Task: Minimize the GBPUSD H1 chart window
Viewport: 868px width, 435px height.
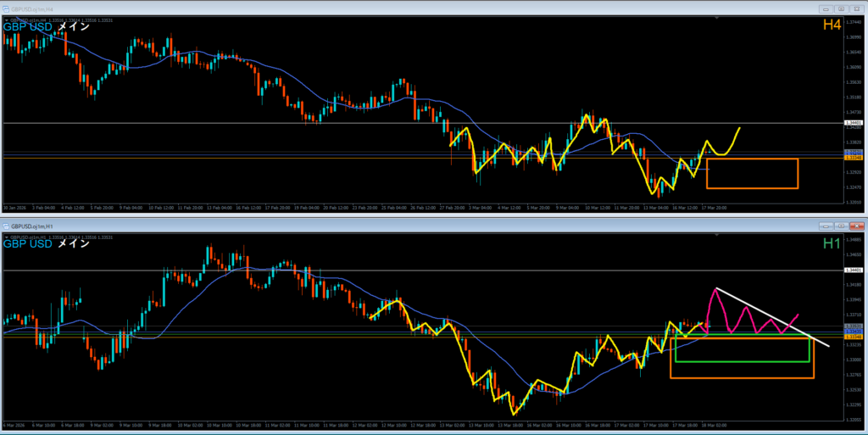Action: click(x=826, y=226)
